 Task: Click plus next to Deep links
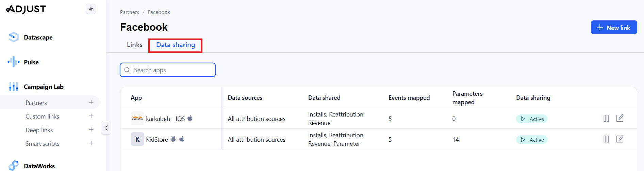pyautogui.click(x=91, y=130)
